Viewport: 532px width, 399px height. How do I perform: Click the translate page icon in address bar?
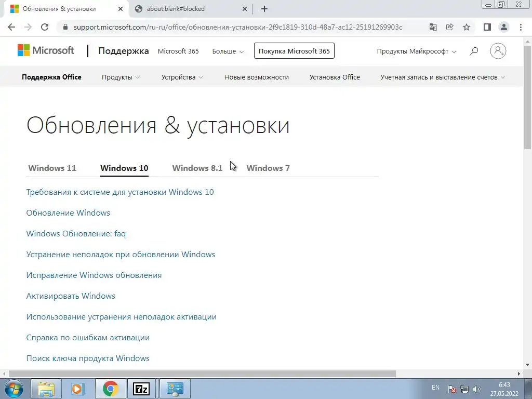pyautogui.click(x=433, y=27)
